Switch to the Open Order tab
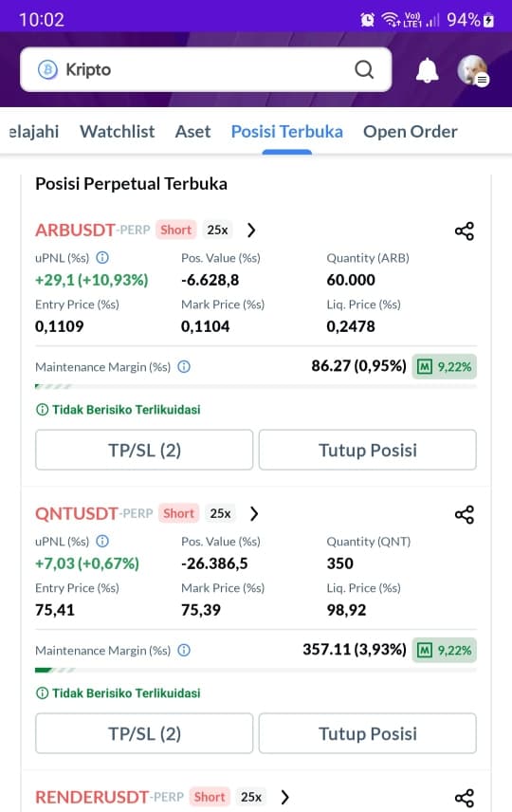Image resolution: width=512 pixels, height=812 pixels. [410, 132]
